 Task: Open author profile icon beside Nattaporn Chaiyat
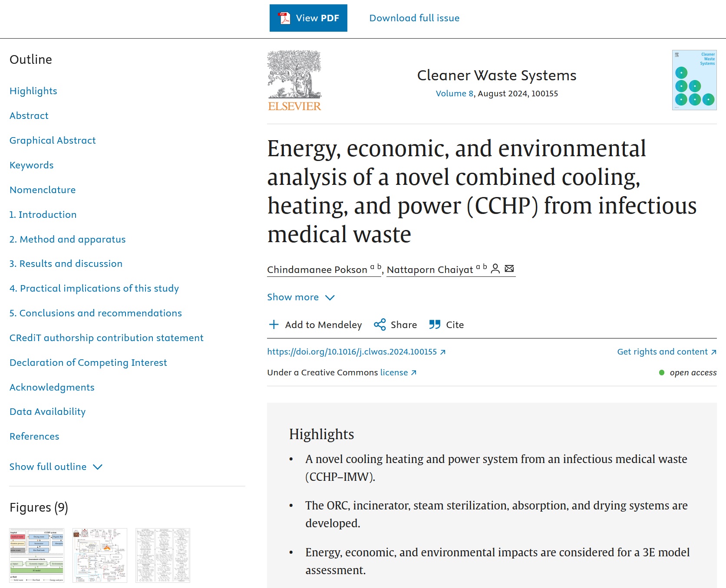[x=495, y=269]
